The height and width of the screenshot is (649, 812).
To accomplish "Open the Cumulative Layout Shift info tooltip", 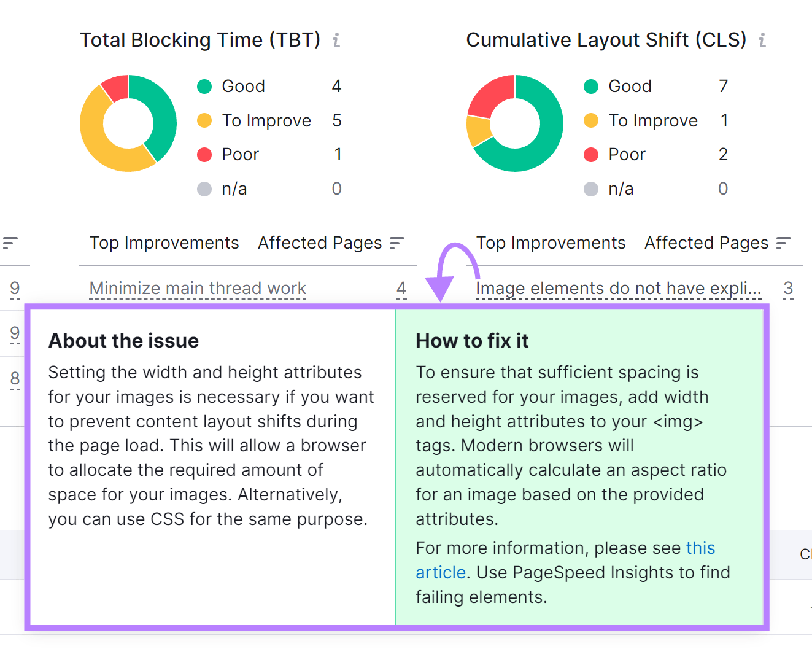I will (762, 39).
